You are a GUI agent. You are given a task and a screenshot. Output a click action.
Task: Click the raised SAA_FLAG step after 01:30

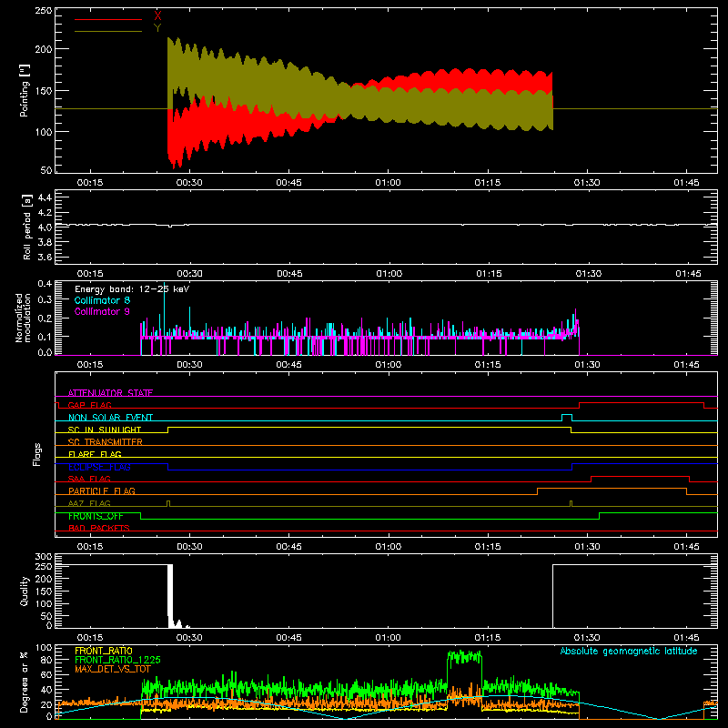(x=641, y=479)
